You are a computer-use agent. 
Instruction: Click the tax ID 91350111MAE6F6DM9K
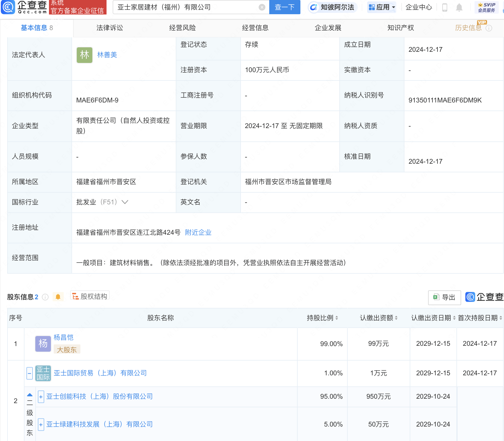point(445,100)
